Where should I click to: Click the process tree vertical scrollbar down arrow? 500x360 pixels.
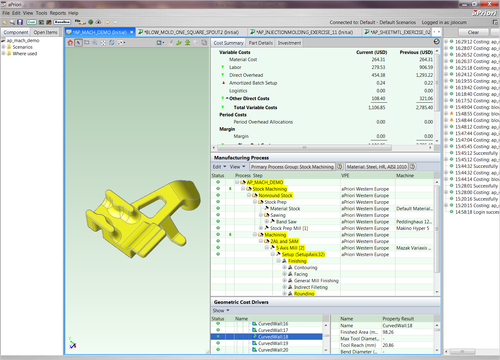click(437, 292)
